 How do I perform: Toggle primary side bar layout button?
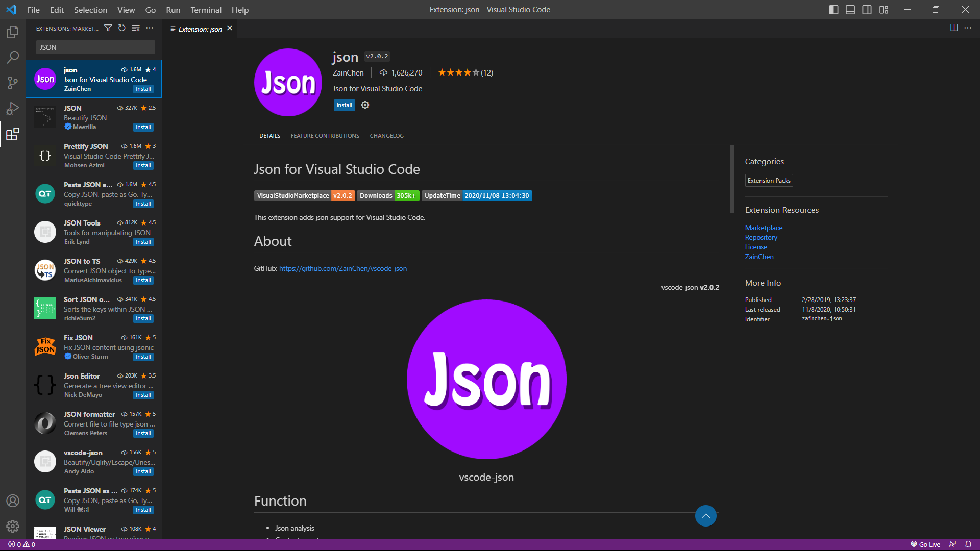pos(834,10)
